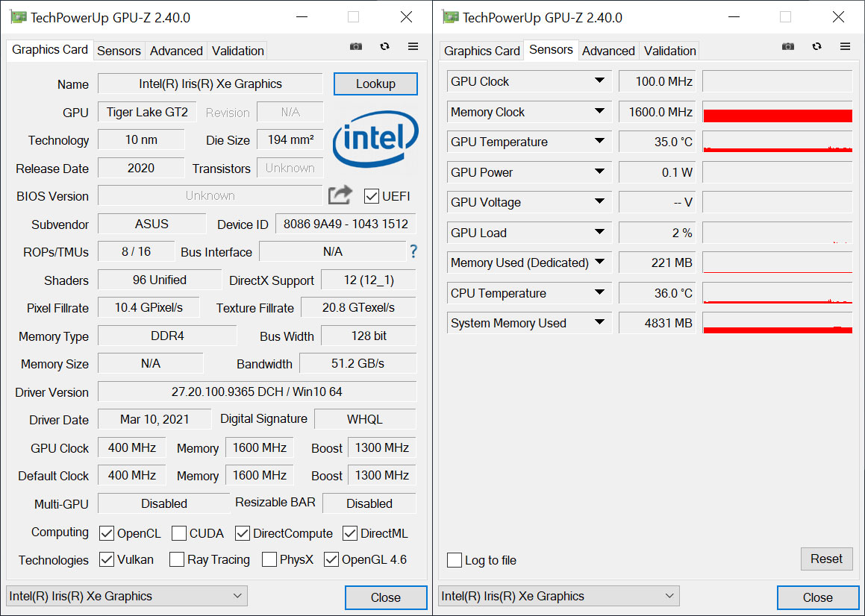Click the Bus Interface question mark icon

pyautogui.click(x=413, y=251)
